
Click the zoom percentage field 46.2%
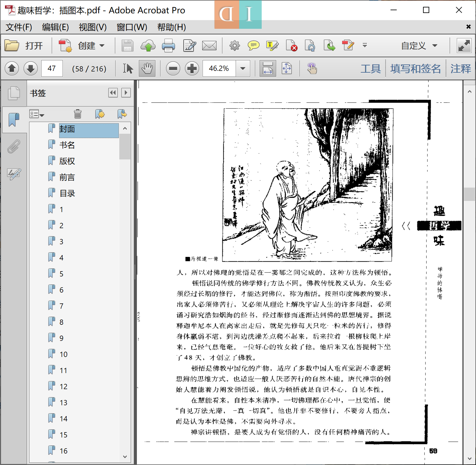pyautogui.click(x=219, y=68)
